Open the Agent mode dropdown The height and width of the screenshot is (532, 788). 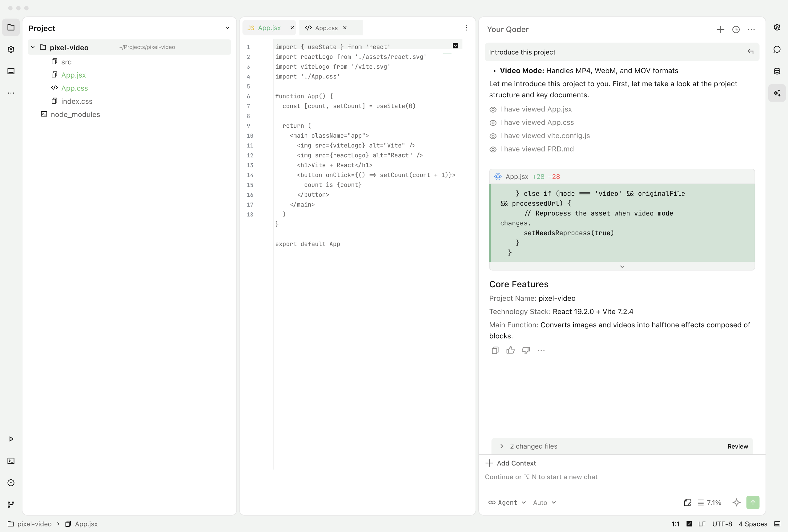point(507,502)
